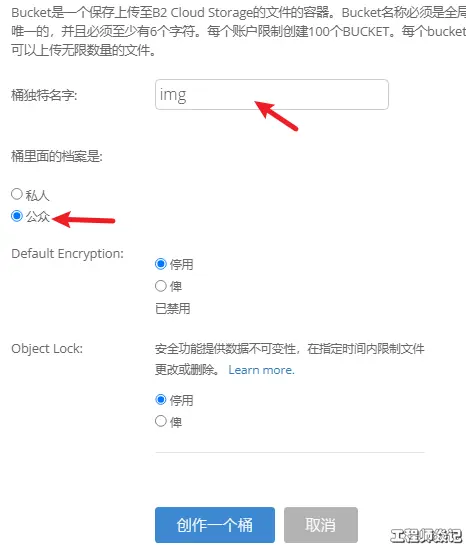Enable Default Encryption with the 俾 option

point(161,286)
